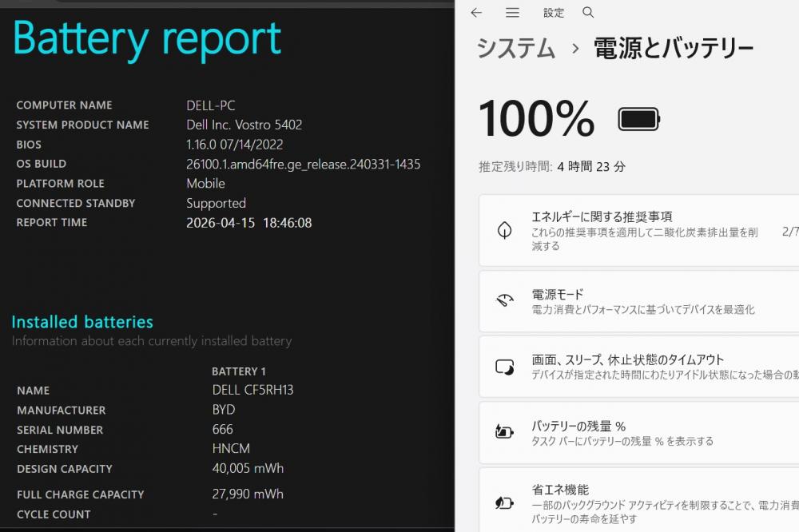799x532 pixels.
Task: Select design capacity 40,005 mWh
Action: [248, 468]
